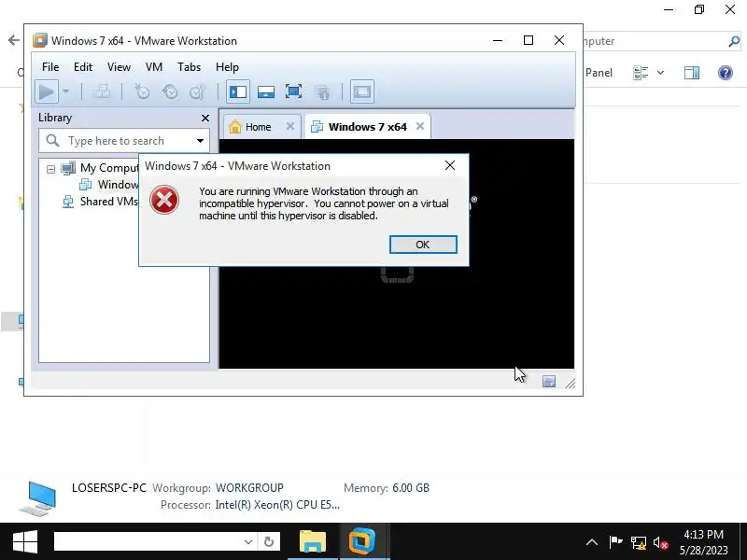Switch to Unity mode
Viewport: 747px width, 560px height.
click(322, 91)
